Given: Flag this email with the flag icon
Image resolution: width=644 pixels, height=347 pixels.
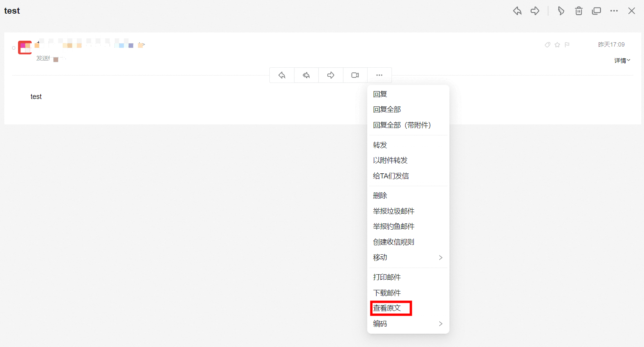Looking at the screenshot, I should (x=567, y=45).
